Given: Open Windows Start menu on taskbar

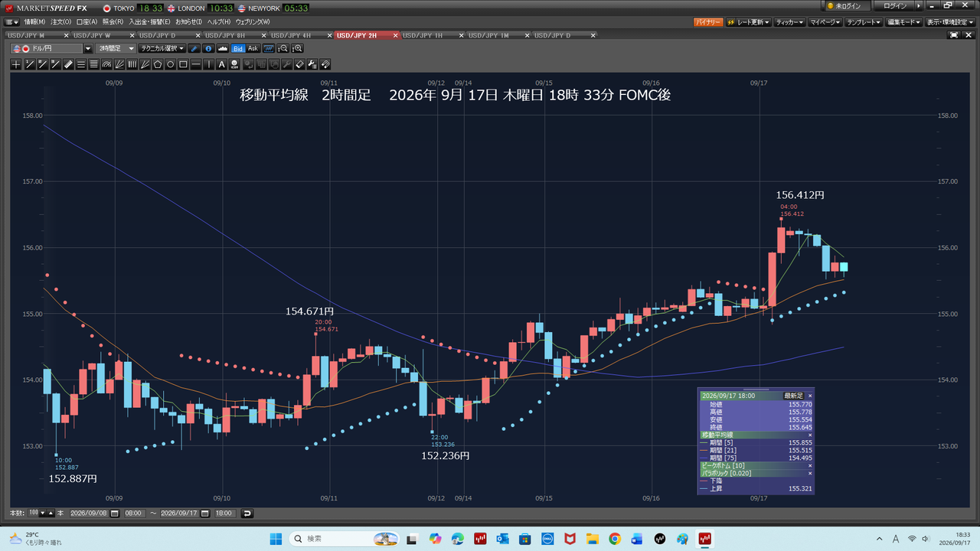Looking at the screenshot, I should pos(276,539).
